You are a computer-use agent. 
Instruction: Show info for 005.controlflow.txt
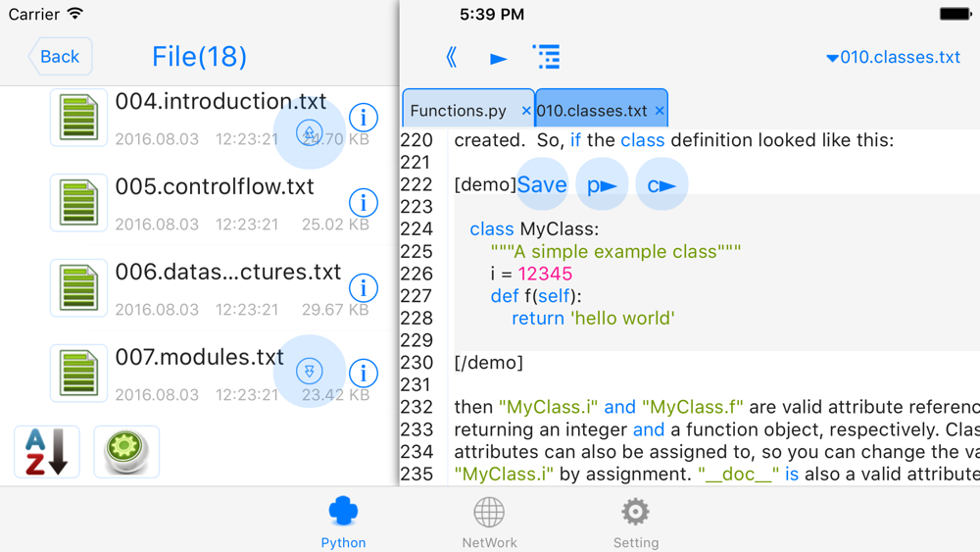tap(364, 203)
